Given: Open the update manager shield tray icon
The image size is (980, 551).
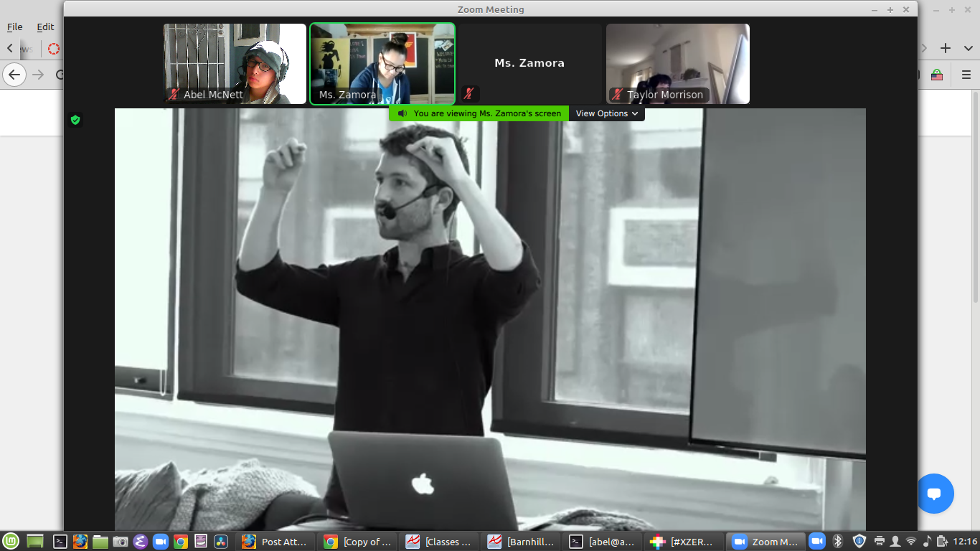Looking at the screenshot, I should point(859,542).
